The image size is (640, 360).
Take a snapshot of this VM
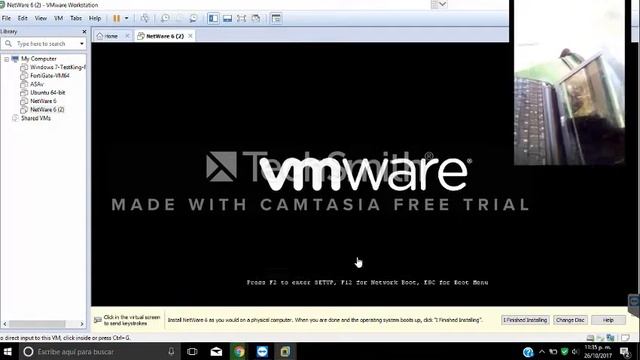coord(165,18)
